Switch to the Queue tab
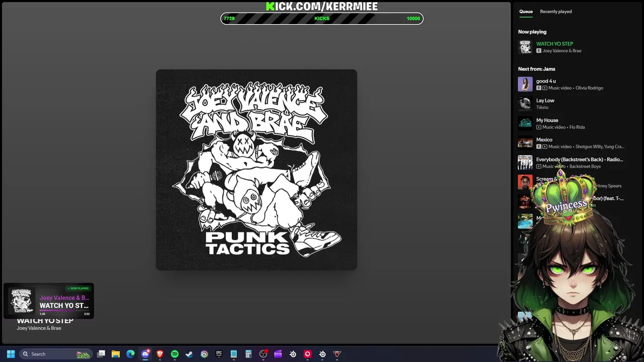644x362 pixels. tap(526, 12)
